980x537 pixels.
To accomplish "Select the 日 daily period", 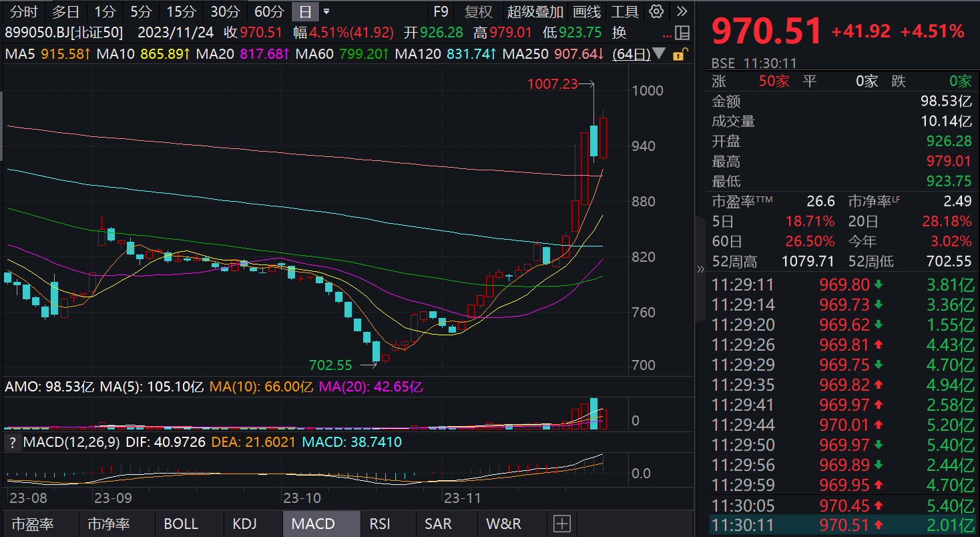I will point(305,11).
